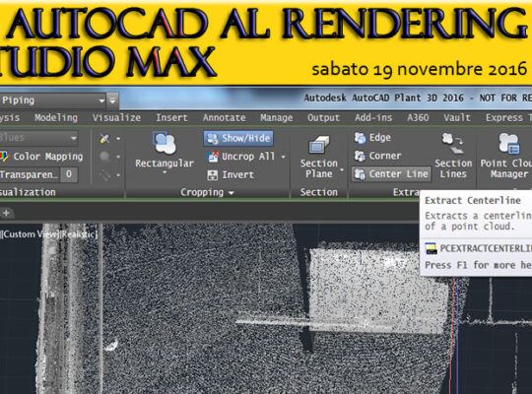Expand the Uncrop All dropdown arrow
Image resolution: width=532 pixels, height=394 pixels.
283,157
